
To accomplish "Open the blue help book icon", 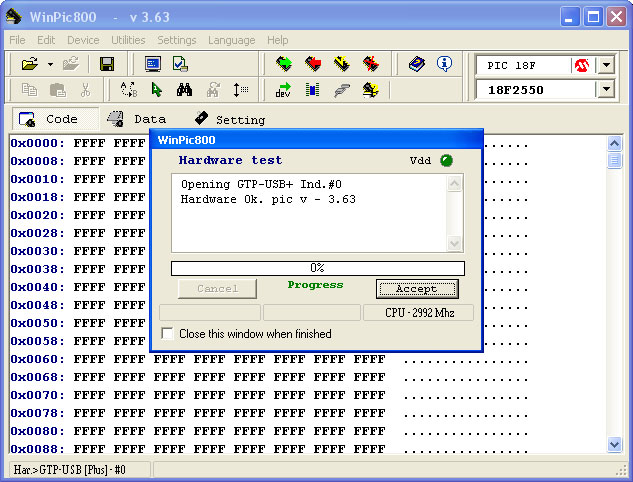I will [417, 64].
